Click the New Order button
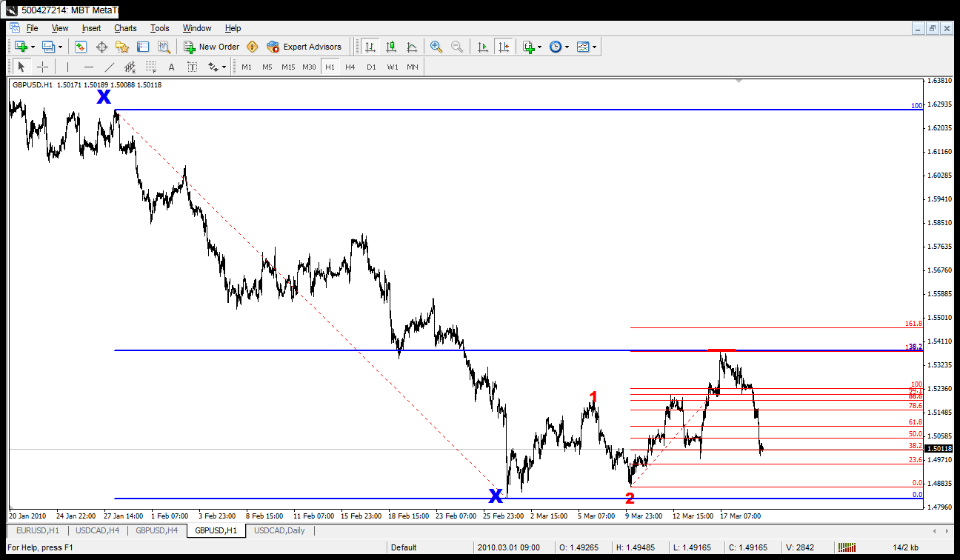Viewport: 960px width, 560px height. (x=212, y=47)
